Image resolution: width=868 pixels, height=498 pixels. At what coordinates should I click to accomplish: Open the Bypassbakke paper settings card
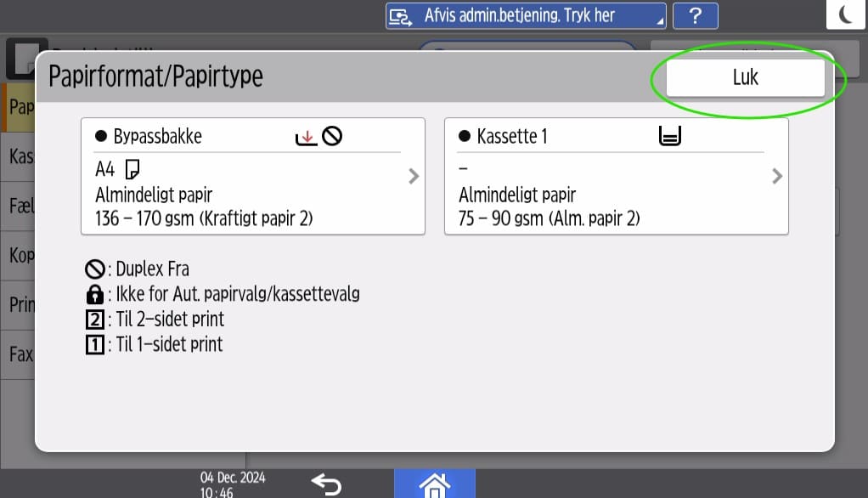pos(252,177)
